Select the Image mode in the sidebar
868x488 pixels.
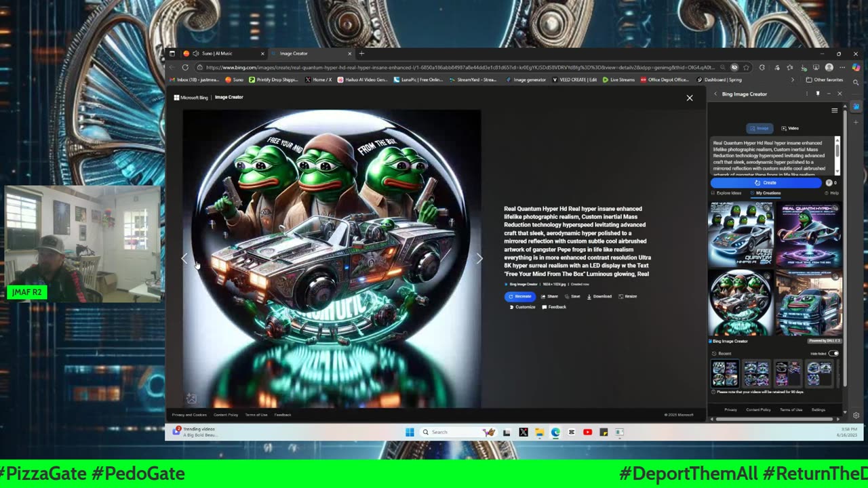759,128
